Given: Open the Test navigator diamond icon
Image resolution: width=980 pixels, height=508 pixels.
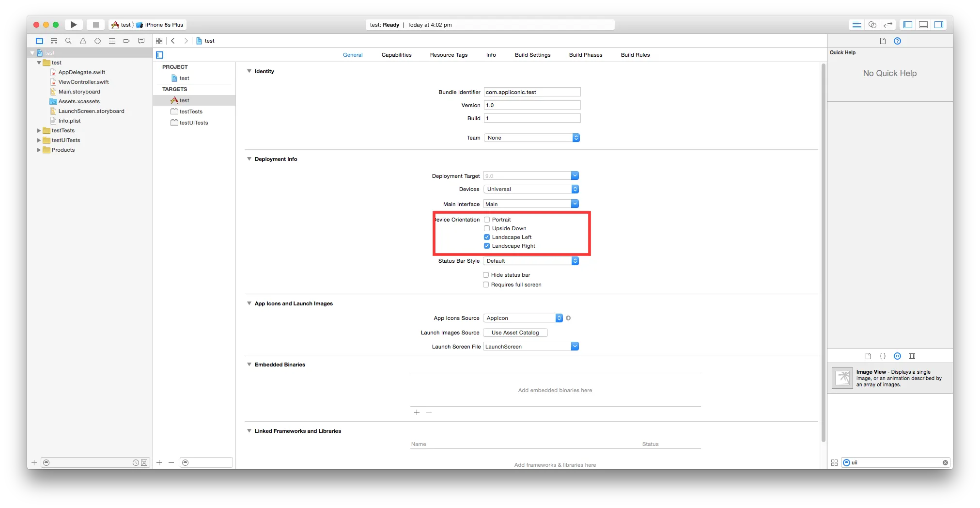Looking at the screenshot, I should click(97, 41).
